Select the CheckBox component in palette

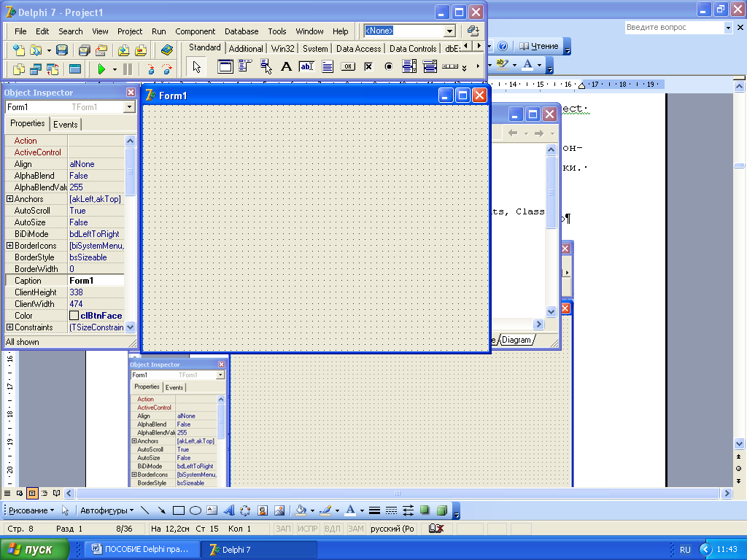(x=368, y=66)
